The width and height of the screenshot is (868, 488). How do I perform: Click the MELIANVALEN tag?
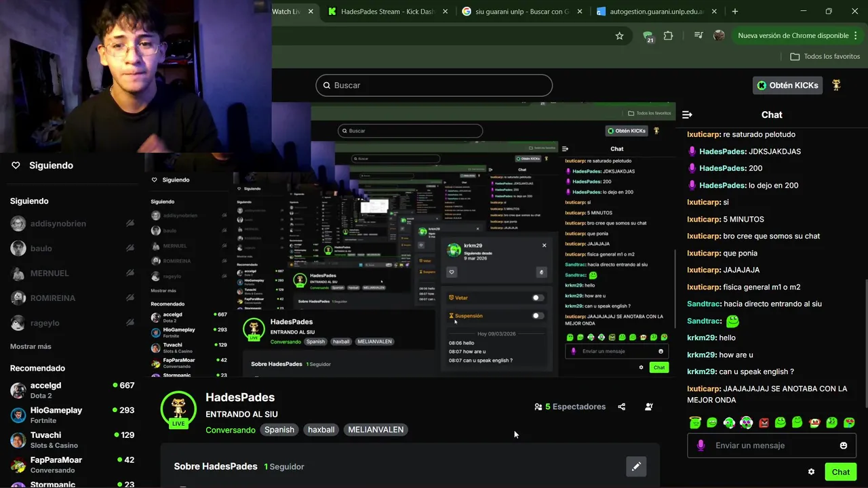click(376, 430)
